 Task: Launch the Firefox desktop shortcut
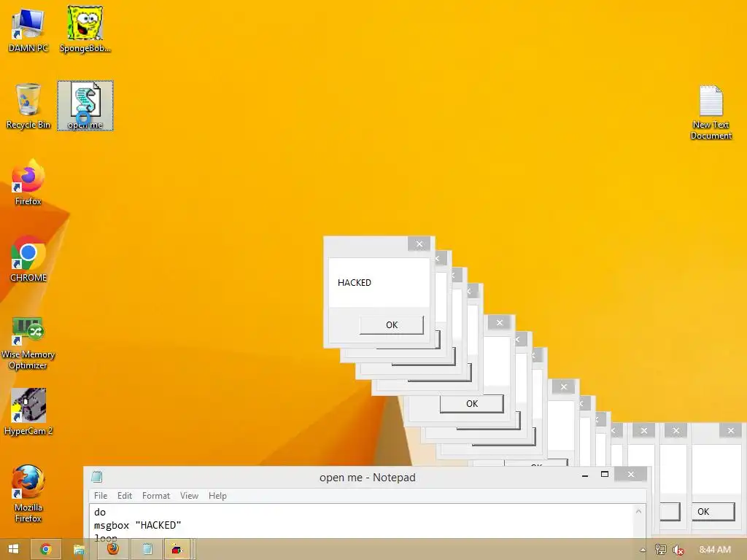coord(28,182)
